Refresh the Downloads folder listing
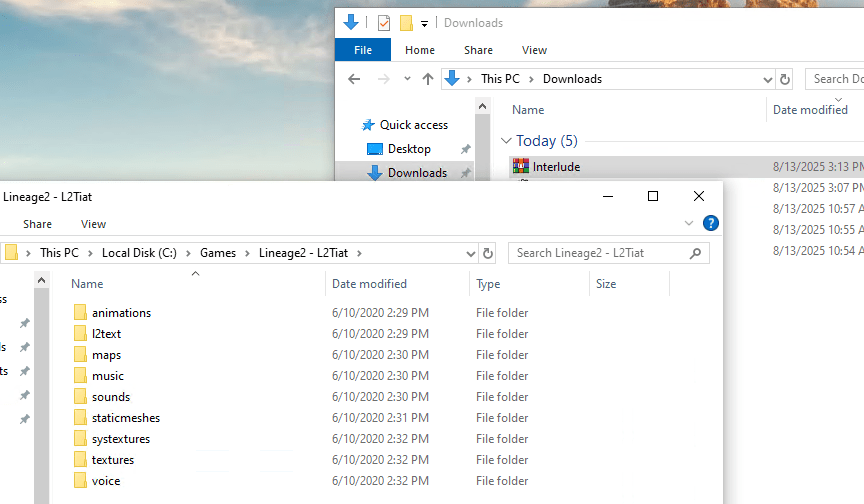 pyautogui.click(x=785, y=79)
